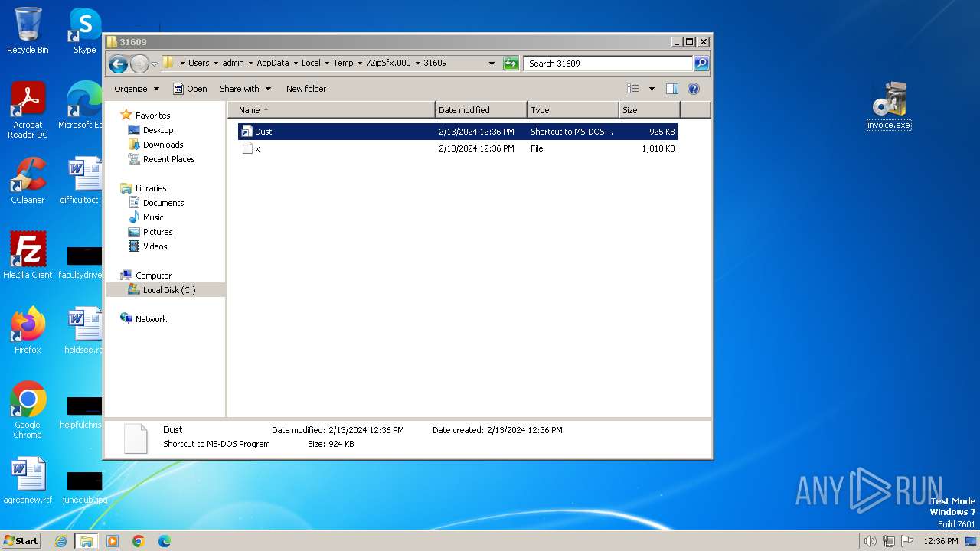
Task: Open Microsoft Edge from the taskbar
Action: (164, 541)
